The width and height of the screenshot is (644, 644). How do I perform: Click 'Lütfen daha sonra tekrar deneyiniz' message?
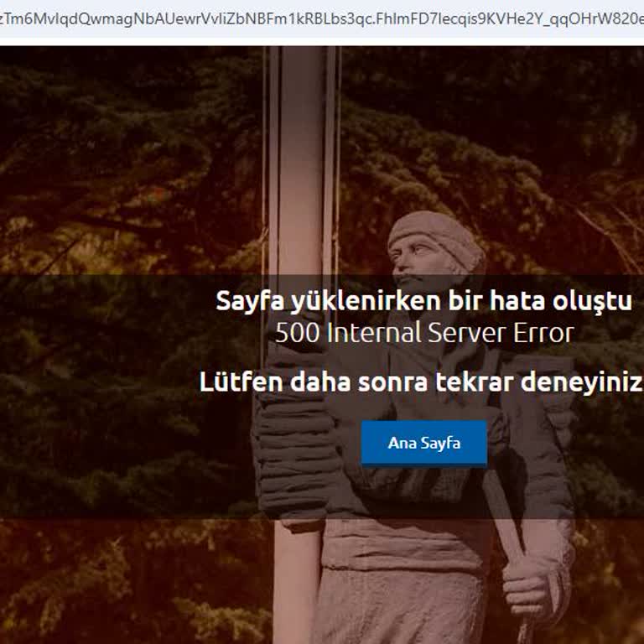click(421, 382)
